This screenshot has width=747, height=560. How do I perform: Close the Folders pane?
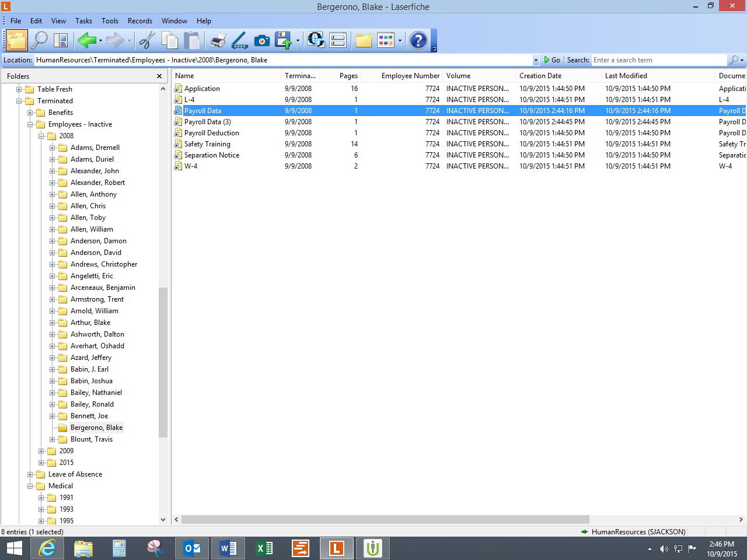159,76
